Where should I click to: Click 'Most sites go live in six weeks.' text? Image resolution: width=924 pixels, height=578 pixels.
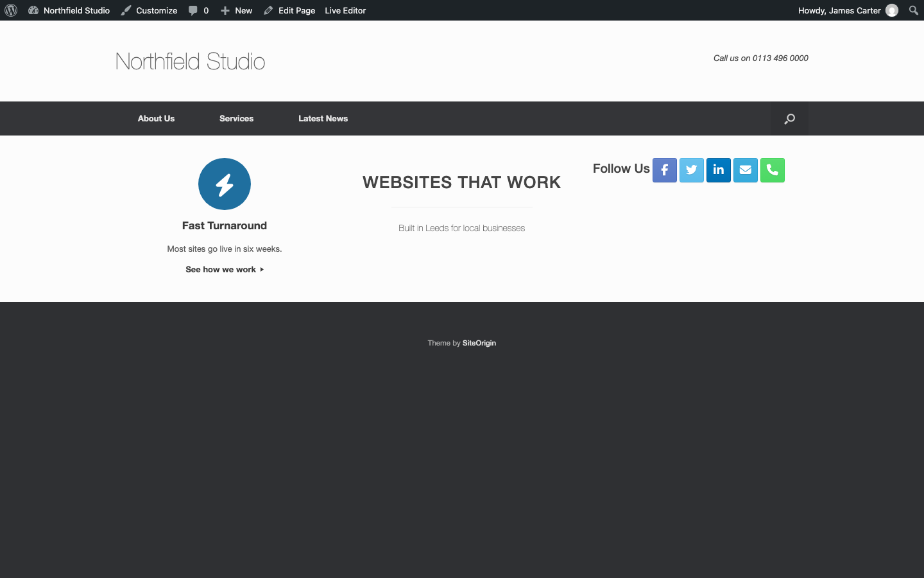225,249
